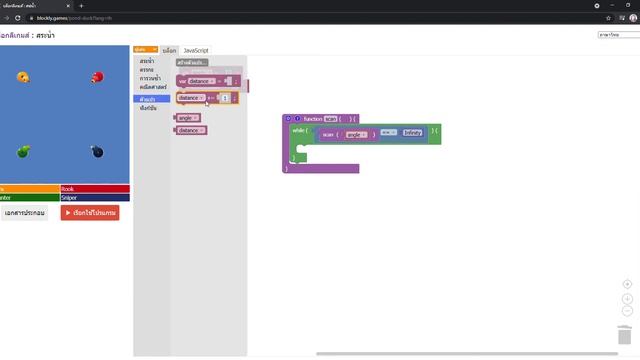Select the red duck in the pond

[x=97, y=77]
